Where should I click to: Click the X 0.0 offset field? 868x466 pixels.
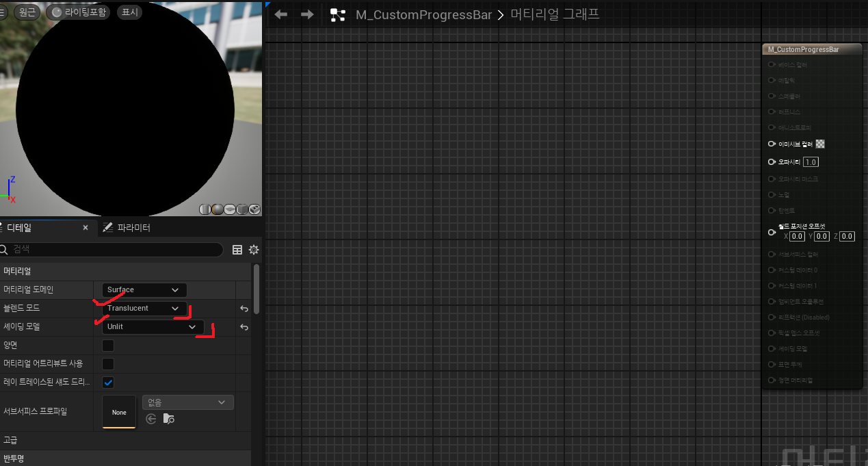(797, 236)
